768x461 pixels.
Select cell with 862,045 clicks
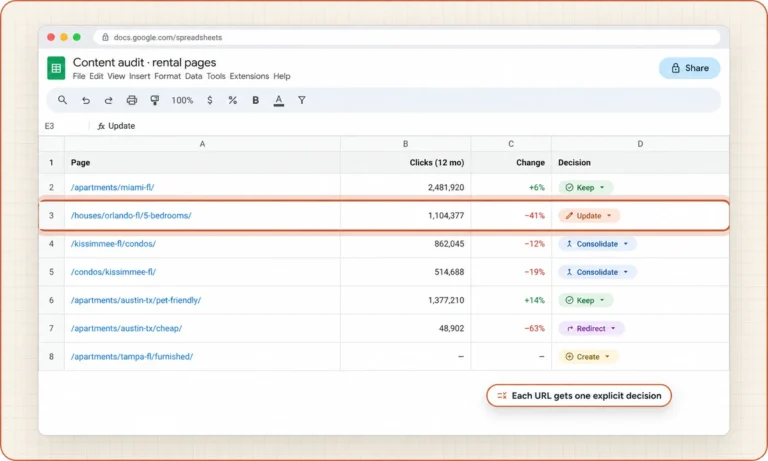coord(406,244)
